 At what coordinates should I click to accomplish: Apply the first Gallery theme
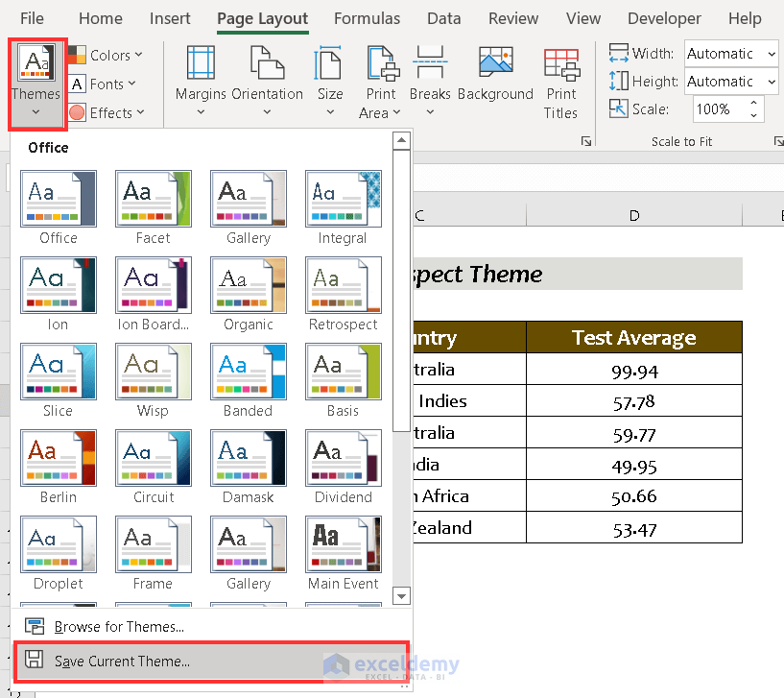click(248, 207)
